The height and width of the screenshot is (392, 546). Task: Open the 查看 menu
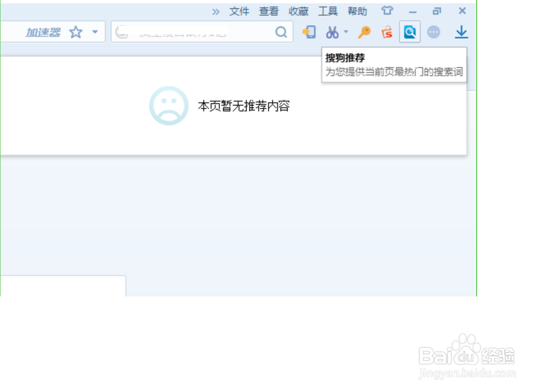pos(269,11)
